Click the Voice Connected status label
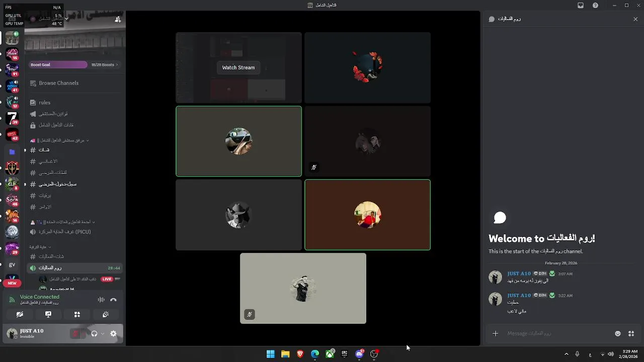 click(x=40, y=297)
